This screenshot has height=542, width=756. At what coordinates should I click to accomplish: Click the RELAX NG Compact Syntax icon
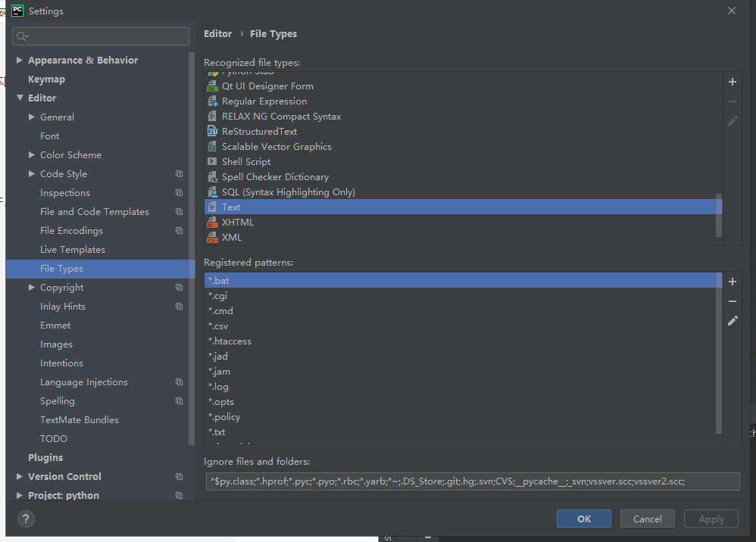point(212,116)
